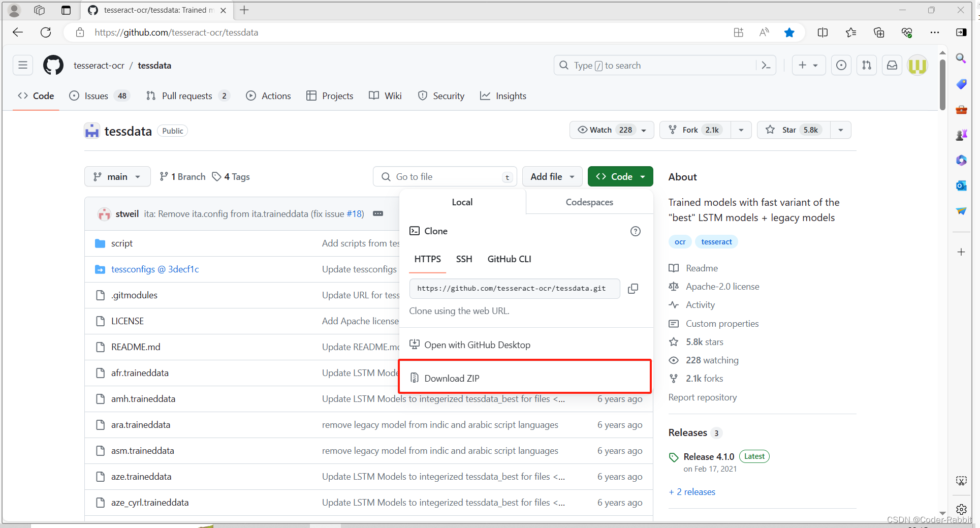
Task: Open the Edge sidebar settings gear
Action: [961, 509]
